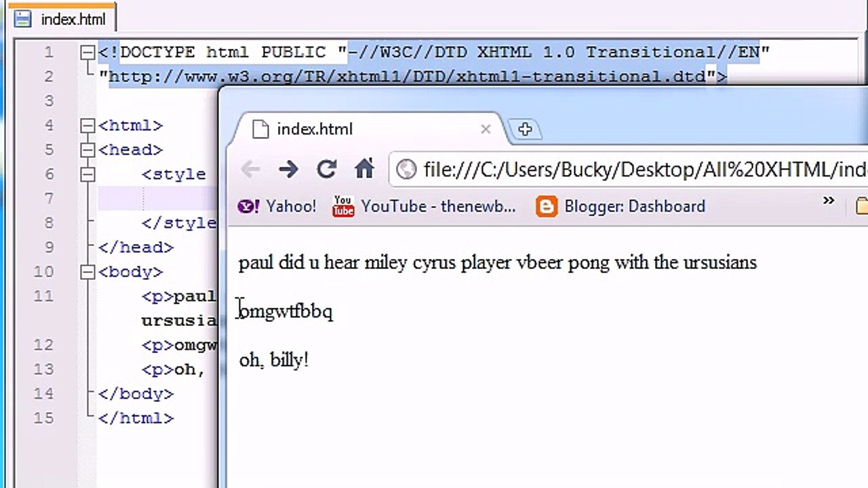Reload the browser page
This screenshot has width=868, height=488.
pyautogui.click(x=327, y=169)
